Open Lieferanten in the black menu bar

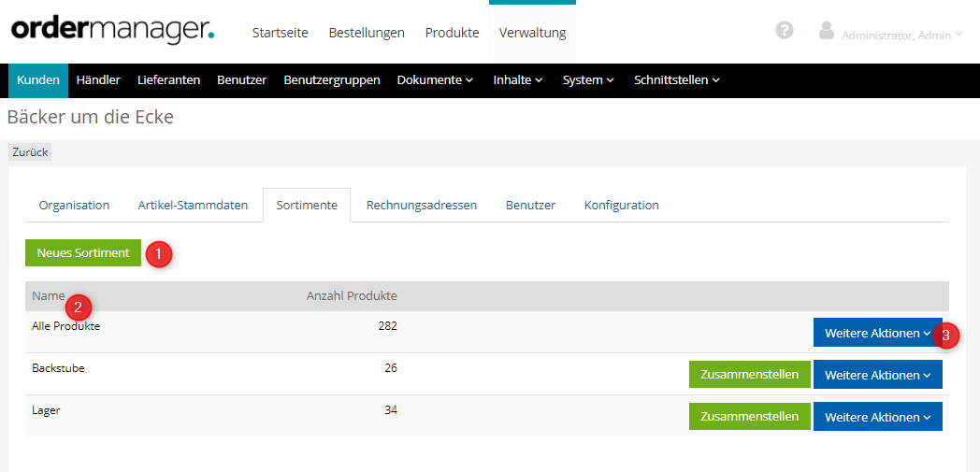click(168, 80)
